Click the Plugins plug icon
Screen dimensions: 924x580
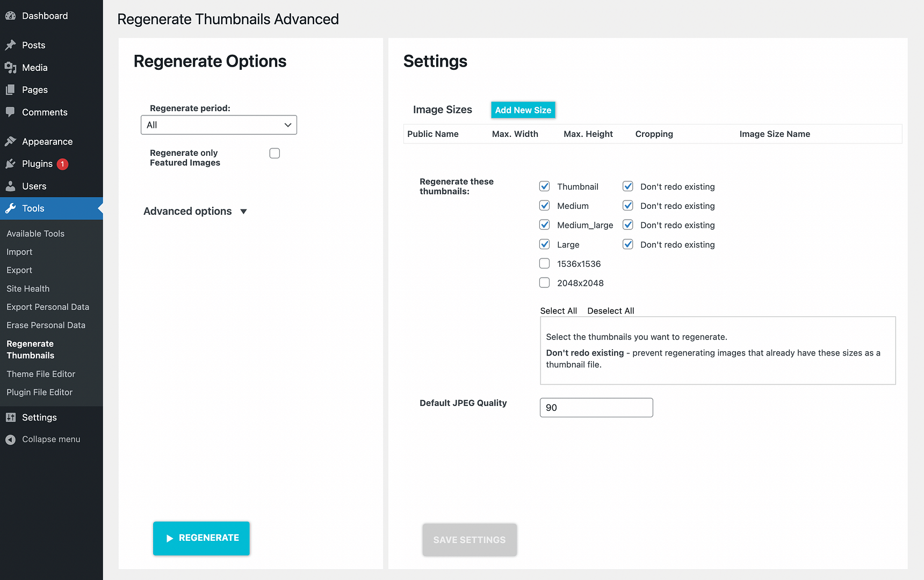click(10, 164)
